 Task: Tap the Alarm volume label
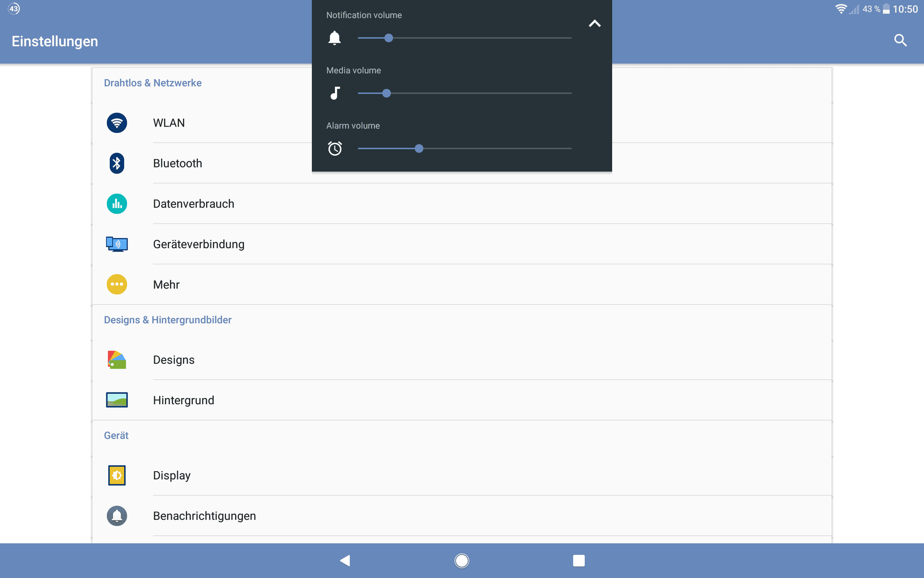(353, 126)
